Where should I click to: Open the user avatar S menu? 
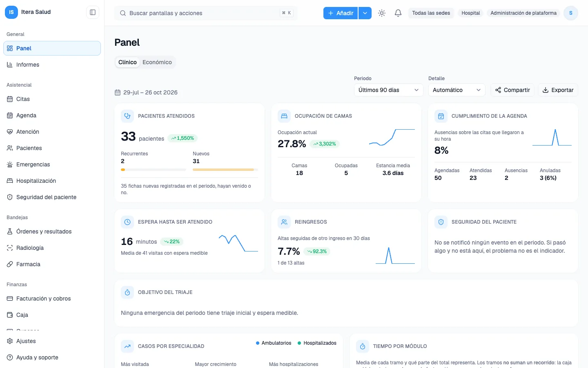point(570,13)
